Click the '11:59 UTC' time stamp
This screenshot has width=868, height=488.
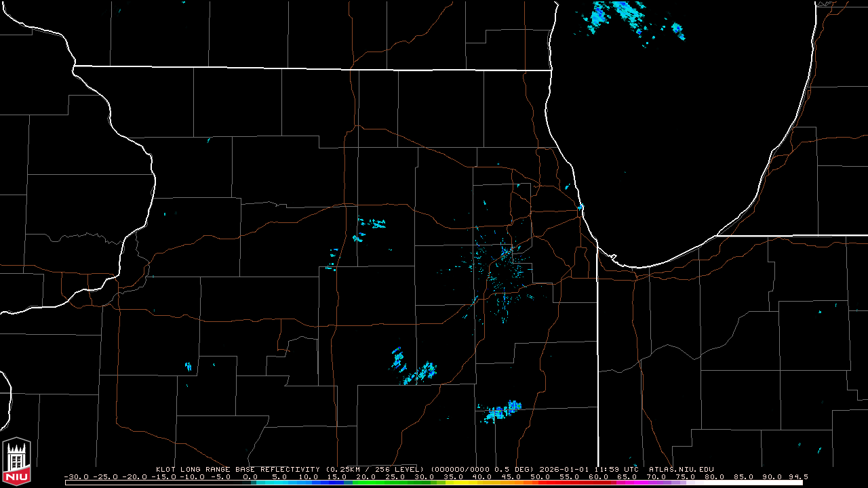pos(616,469)
